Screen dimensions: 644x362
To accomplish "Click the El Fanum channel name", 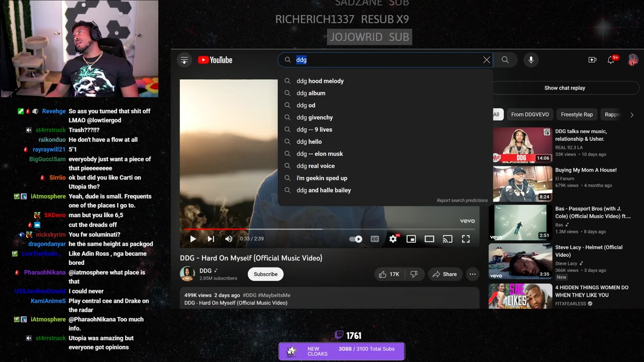I will 565,178.
